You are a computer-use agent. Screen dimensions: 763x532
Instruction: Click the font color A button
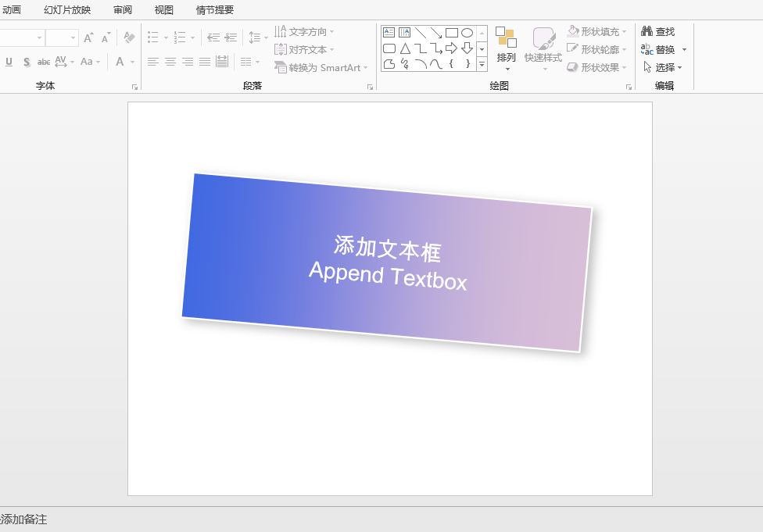(x=120, y=62)
